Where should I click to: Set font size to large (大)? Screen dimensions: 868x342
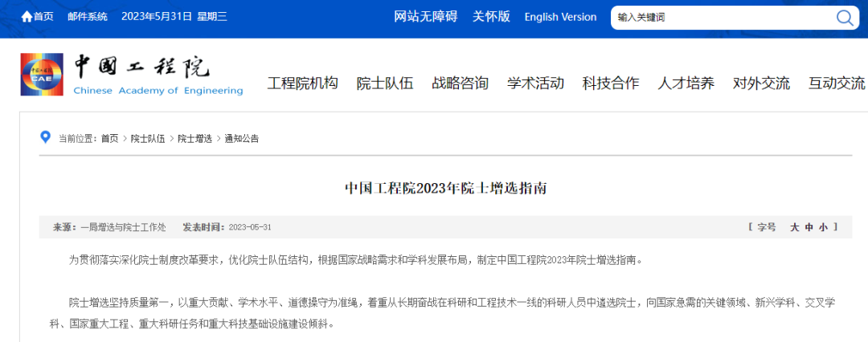click(x=795, y=227)
